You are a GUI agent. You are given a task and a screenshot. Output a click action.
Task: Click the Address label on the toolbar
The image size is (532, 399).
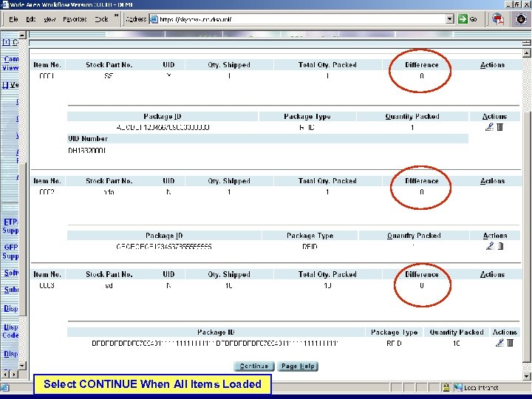pos(136,19)
